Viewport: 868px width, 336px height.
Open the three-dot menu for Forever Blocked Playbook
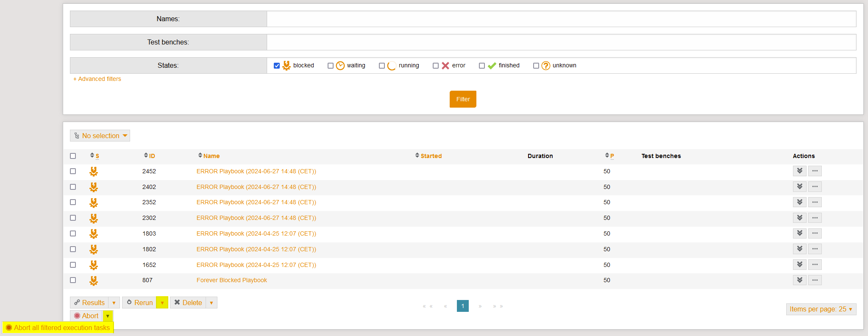point(815,280)
